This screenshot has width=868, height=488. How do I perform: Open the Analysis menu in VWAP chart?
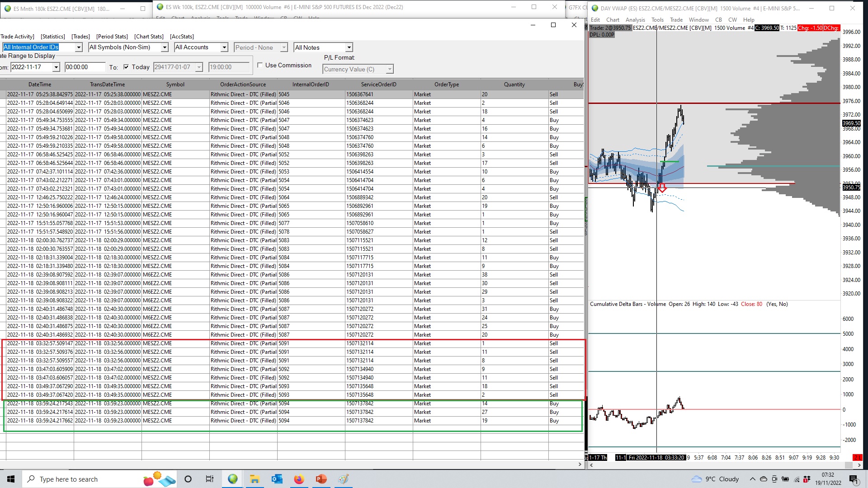[x=635, y=20]
